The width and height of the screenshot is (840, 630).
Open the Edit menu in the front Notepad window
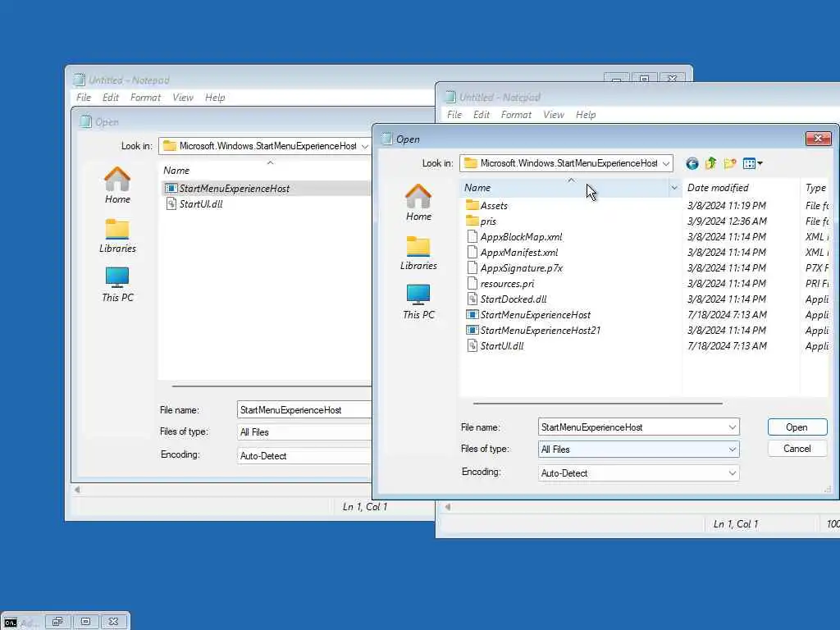click(x=481, y=115)
